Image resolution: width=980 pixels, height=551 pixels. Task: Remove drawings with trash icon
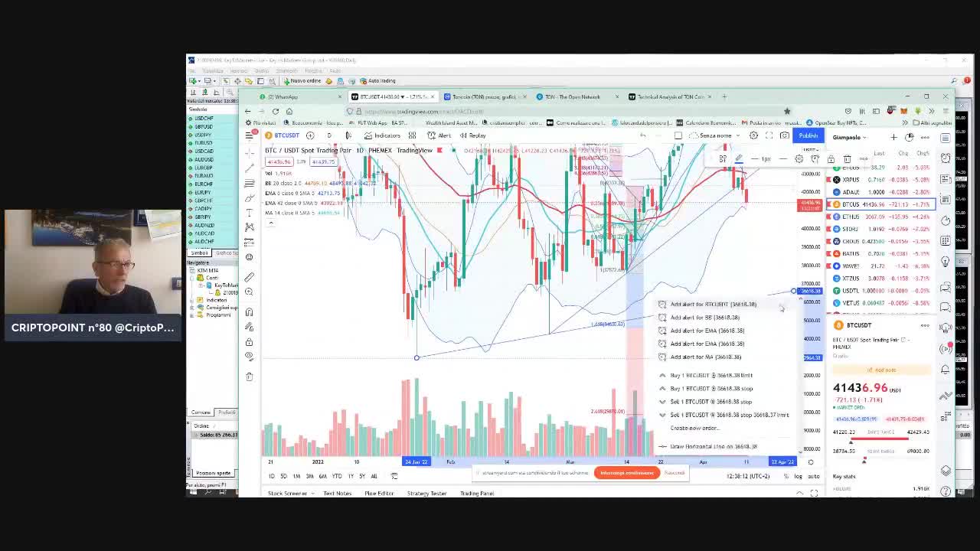tap(249, 377)
